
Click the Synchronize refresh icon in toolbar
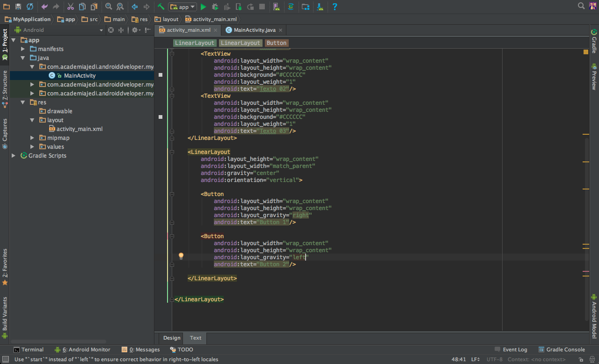tap(30, 7)
